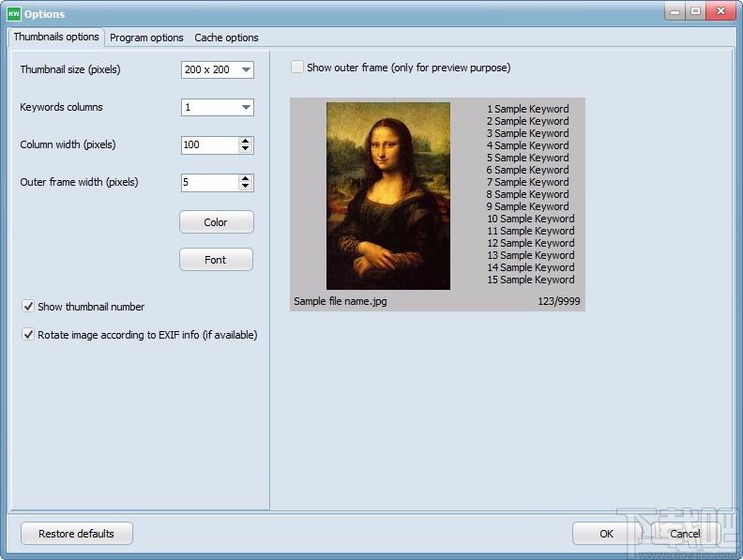743x560 pixels.
Task: Select the Thumbnails options tab
Action: (56, 37)
